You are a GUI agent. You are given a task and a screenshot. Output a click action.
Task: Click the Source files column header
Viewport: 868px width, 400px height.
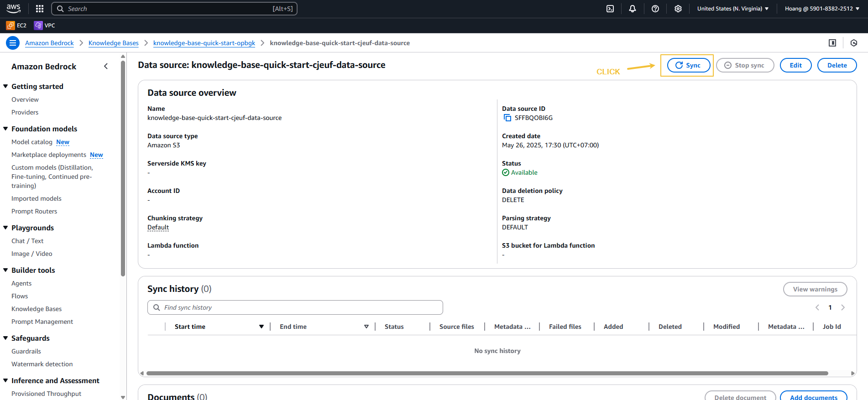point(456,327)
